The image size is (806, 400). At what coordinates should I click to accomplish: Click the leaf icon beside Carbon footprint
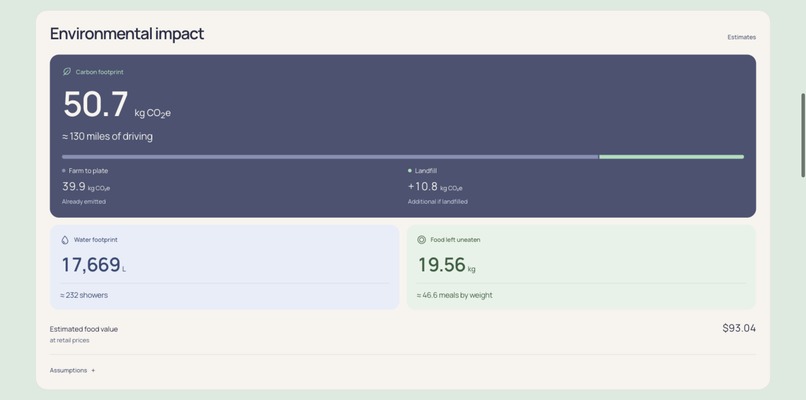(67, 72)
